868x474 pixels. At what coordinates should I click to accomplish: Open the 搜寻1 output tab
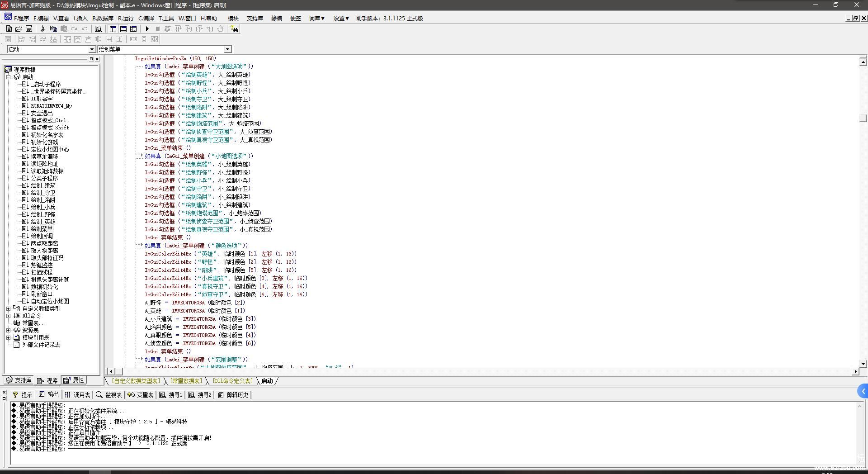click(171, 395)
